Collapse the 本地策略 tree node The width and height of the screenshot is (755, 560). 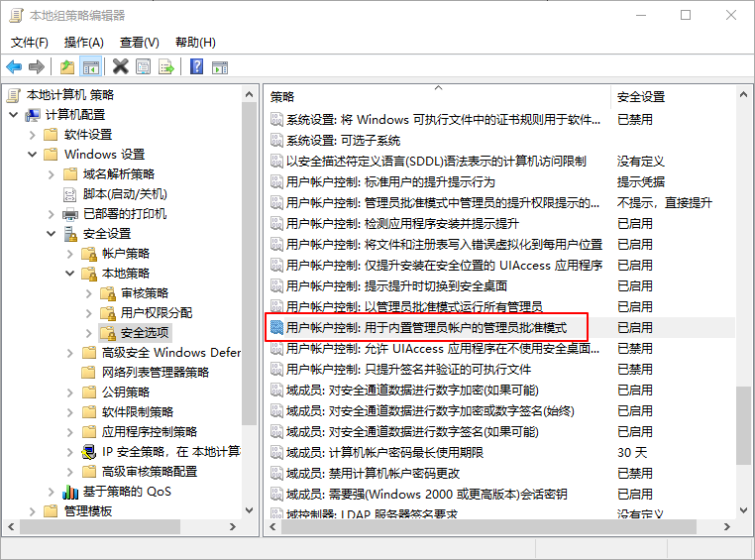point(70,274)
